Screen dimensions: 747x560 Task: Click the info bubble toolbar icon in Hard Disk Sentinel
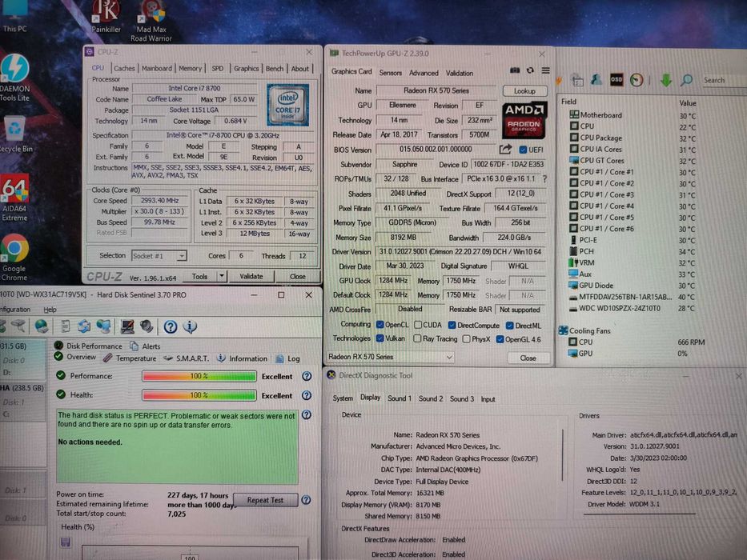point(190,326)
